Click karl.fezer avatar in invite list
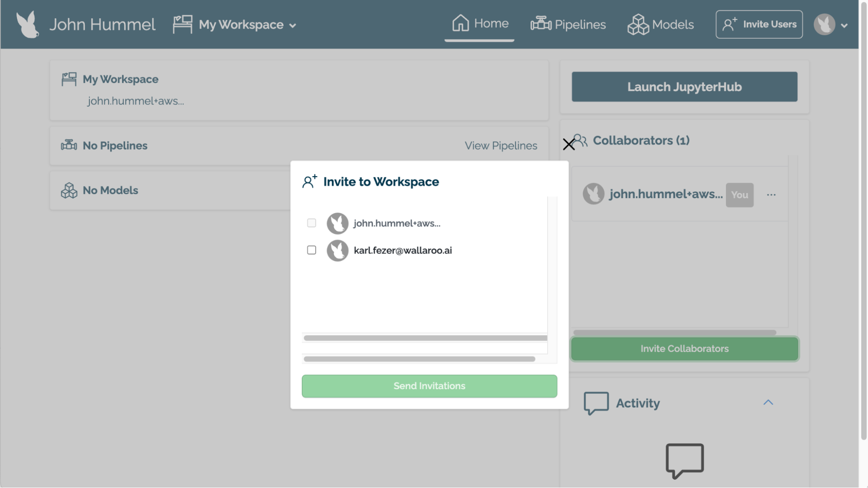 [x=337, y=250]
